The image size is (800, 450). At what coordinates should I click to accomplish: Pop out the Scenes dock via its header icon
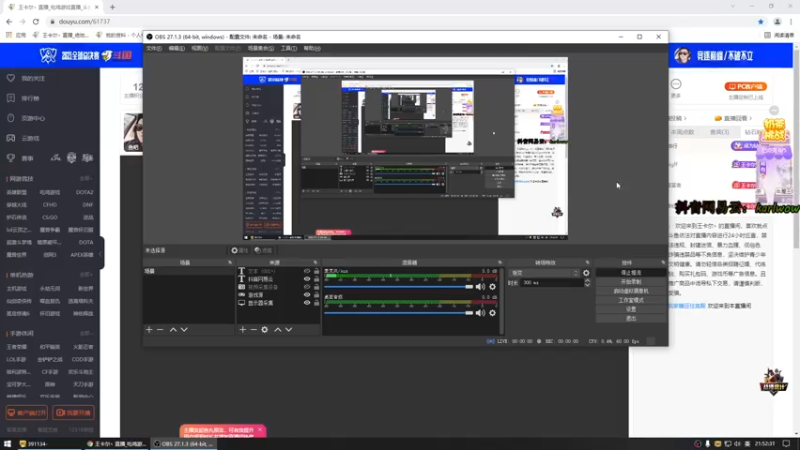pyautogui.click(x=230, y=262)
